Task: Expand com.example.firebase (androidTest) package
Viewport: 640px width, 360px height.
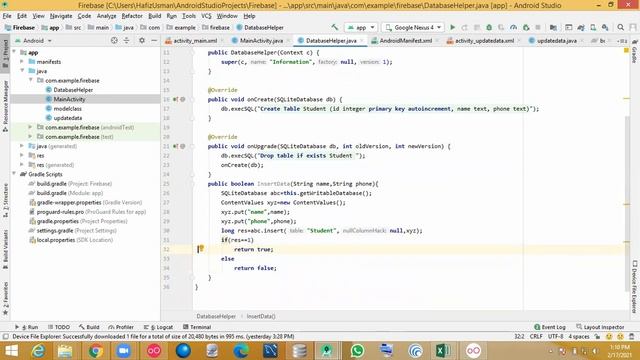Action: (x=30, y=127)
